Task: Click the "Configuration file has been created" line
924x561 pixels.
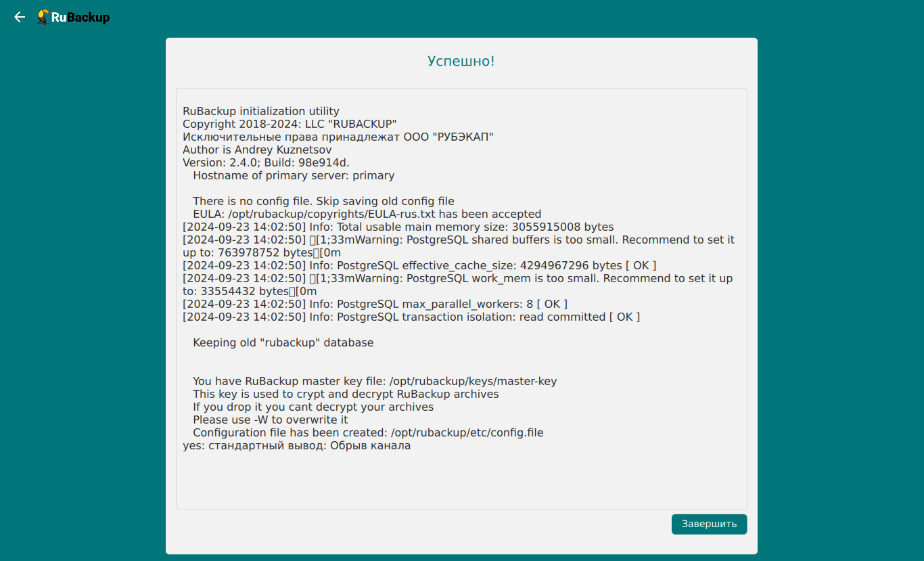Action: click(x=368, y=432)
